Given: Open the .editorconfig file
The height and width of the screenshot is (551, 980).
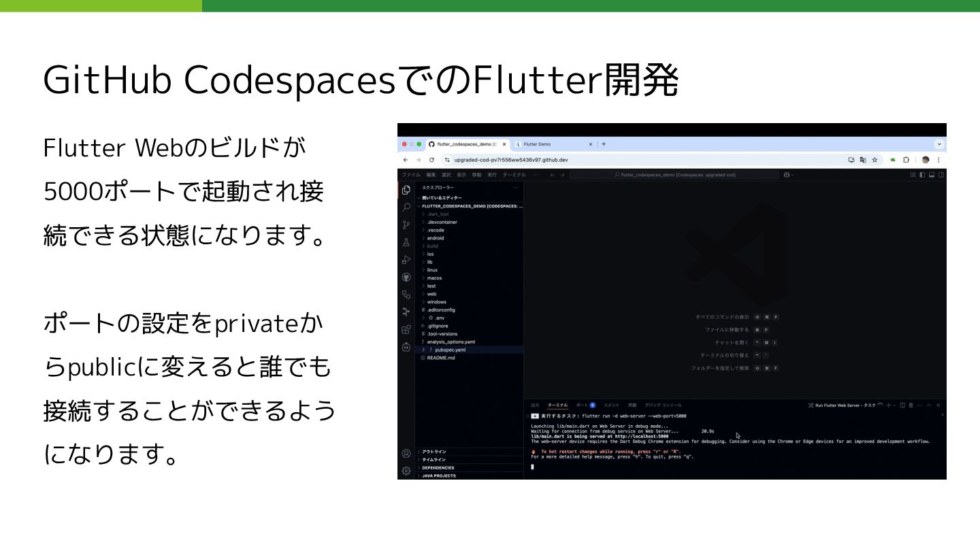Looking at the screenshot, I should tap(470, 310).
